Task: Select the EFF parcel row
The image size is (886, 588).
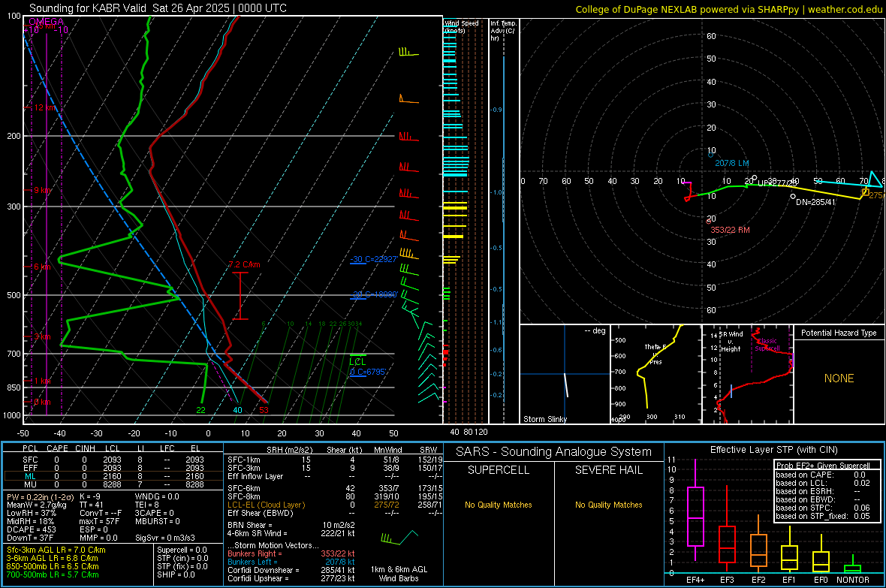Action: [x=113, y=468]
